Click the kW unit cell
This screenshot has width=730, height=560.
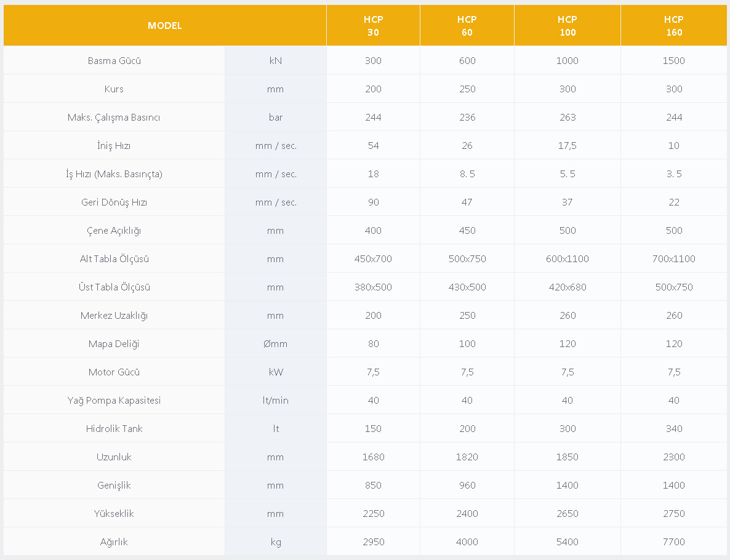coord(276,372)
